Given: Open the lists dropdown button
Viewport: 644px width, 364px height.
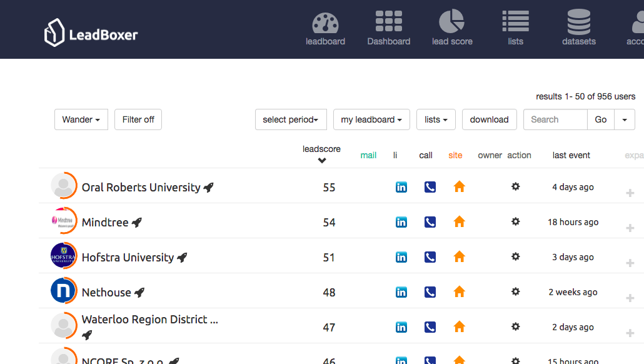Looking at the screenshot, I should (x=436, y=119).
